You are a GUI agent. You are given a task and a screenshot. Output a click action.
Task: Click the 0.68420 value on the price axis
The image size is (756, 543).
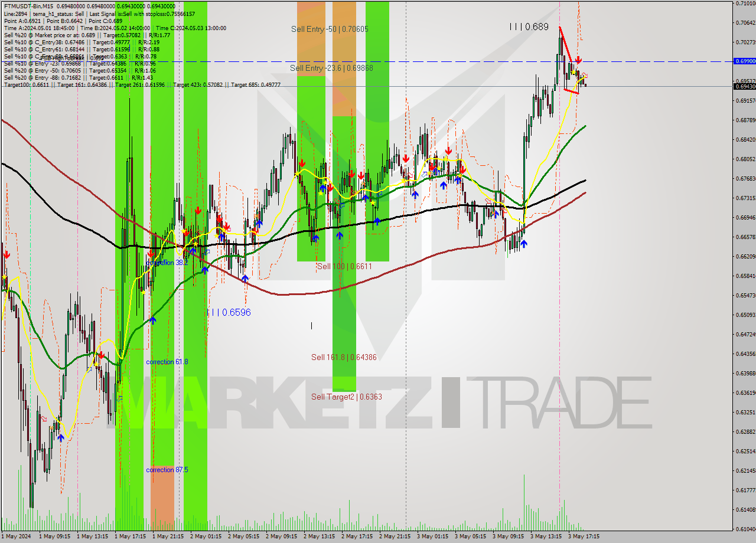point(745,140)
